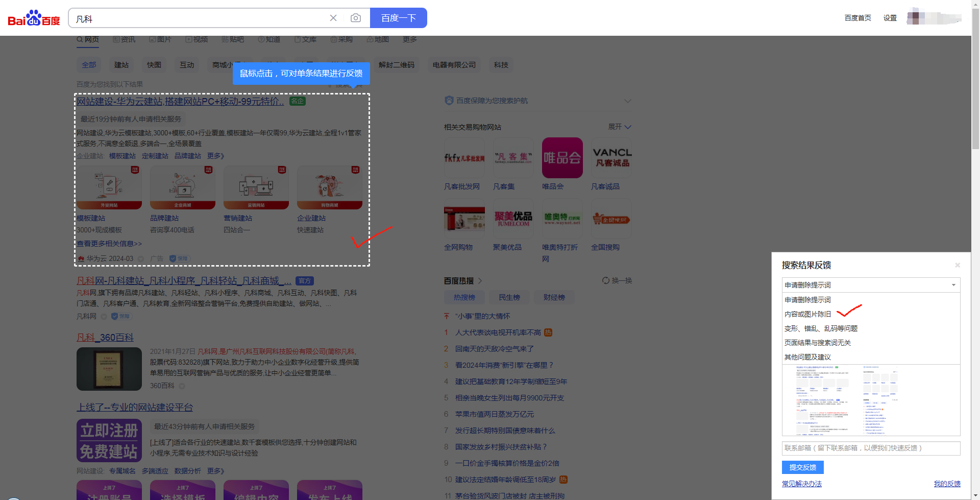Open 更多 tab menu
The image size is (980, 500).
pos(409,39)
